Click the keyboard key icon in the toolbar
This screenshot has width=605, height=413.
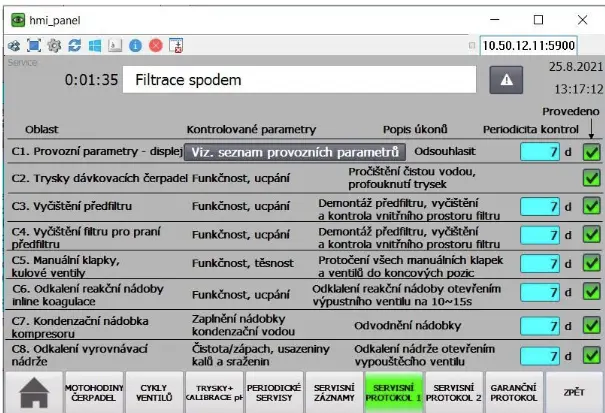click(x=115, y=46)
